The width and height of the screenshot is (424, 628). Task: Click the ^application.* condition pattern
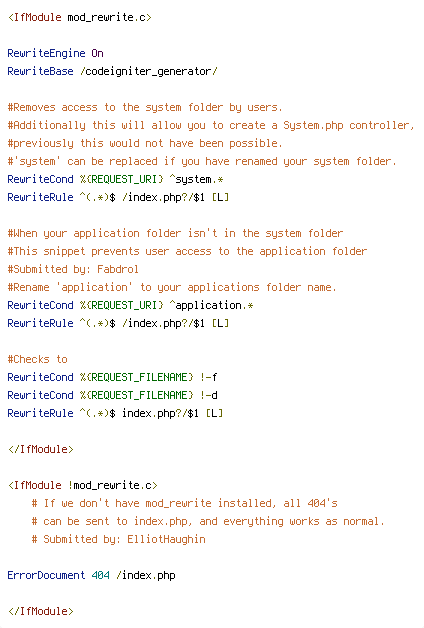211,306
